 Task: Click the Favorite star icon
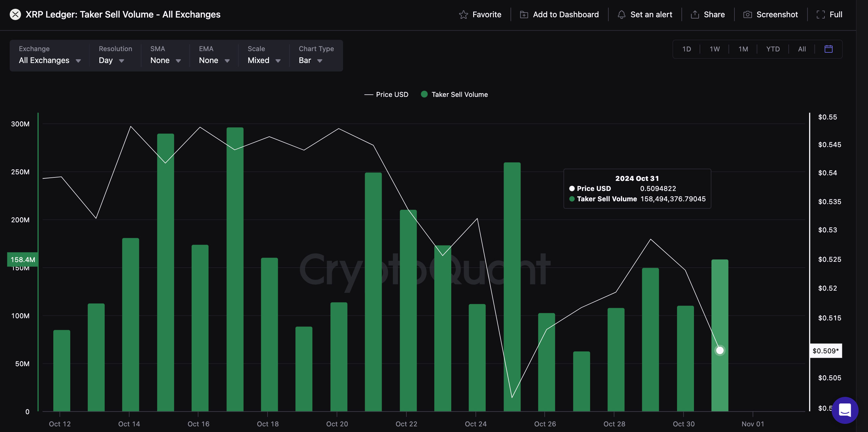point(463,14)
